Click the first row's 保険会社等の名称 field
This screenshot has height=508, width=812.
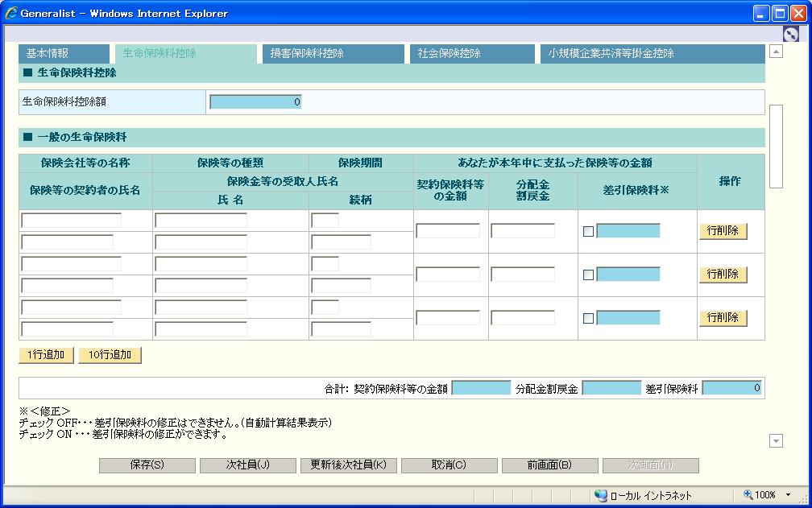coord(71,221)
